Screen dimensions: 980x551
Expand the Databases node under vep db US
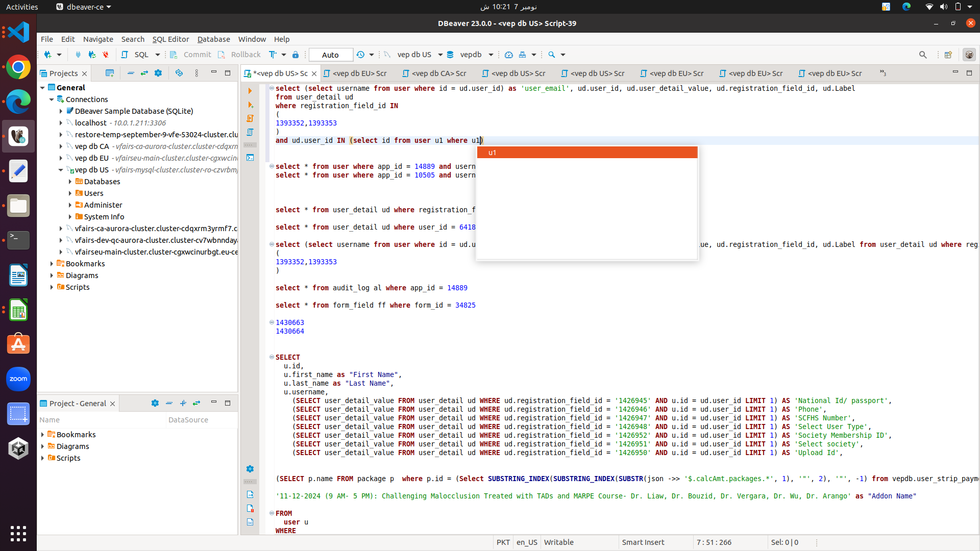tap(70, 182)
